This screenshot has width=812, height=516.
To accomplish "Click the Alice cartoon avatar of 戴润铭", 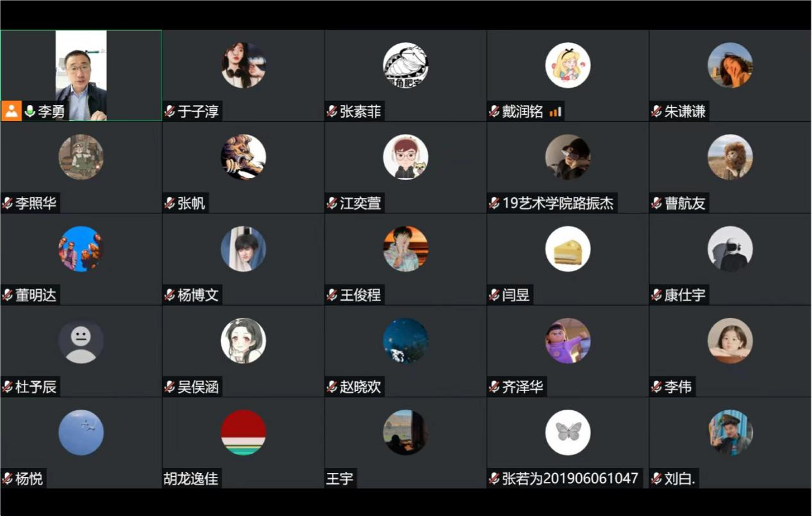I will (x=568, y=65).
